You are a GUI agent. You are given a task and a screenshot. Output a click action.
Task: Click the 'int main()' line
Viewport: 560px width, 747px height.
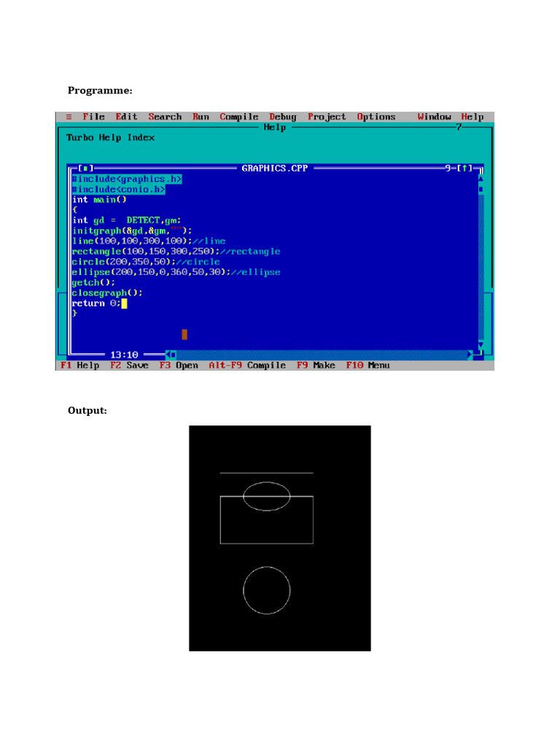click(99, 200)
